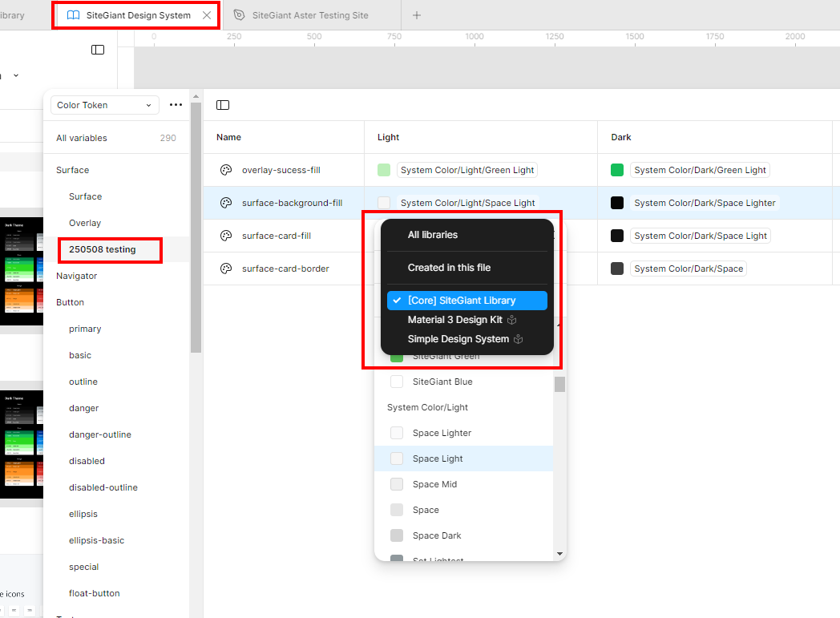
Task: Click System Color/Dark/Green Light alias chip
Action: [701, 170]
